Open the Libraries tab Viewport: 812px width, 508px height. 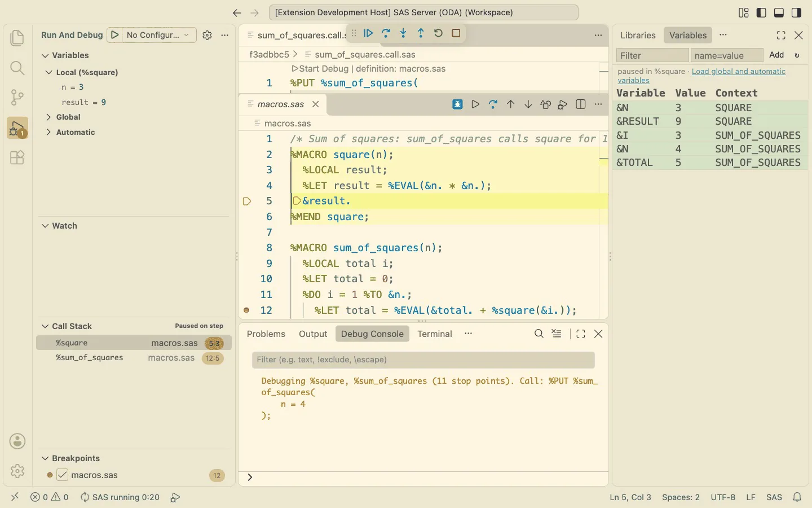[638, 35]
